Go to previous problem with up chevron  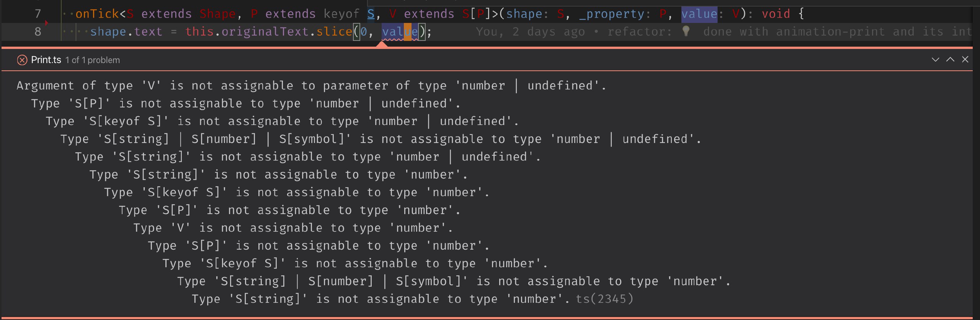(x=950, y=60)
